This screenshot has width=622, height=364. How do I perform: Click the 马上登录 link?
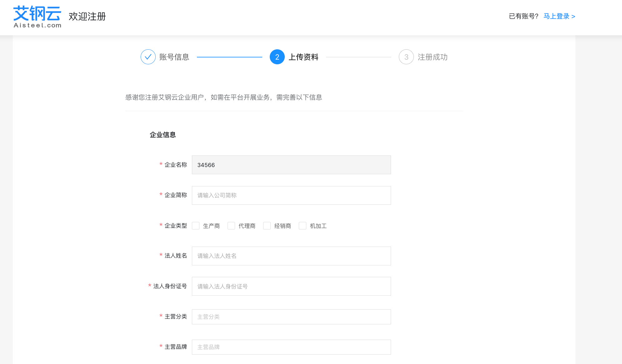[559, 16]
